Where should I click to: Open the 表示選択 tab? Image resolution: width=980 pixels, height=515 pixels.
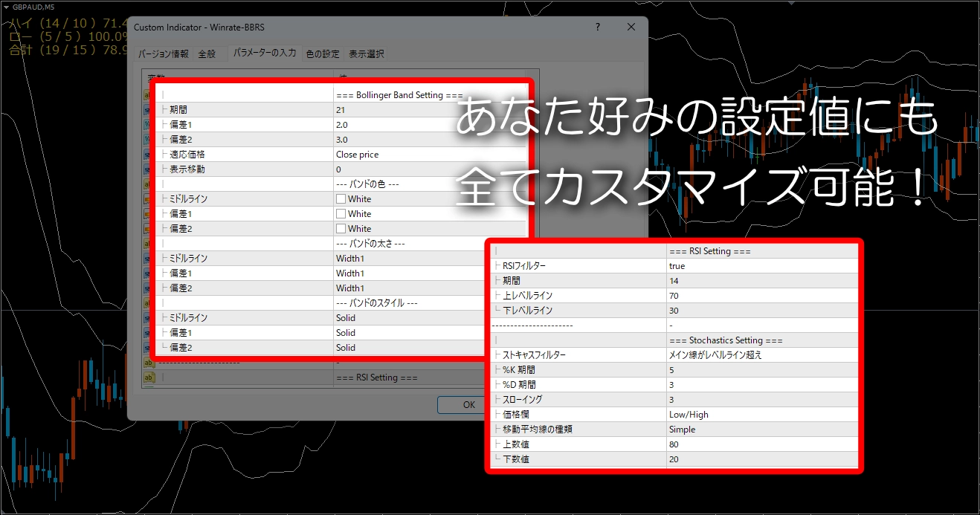(366, 54)
